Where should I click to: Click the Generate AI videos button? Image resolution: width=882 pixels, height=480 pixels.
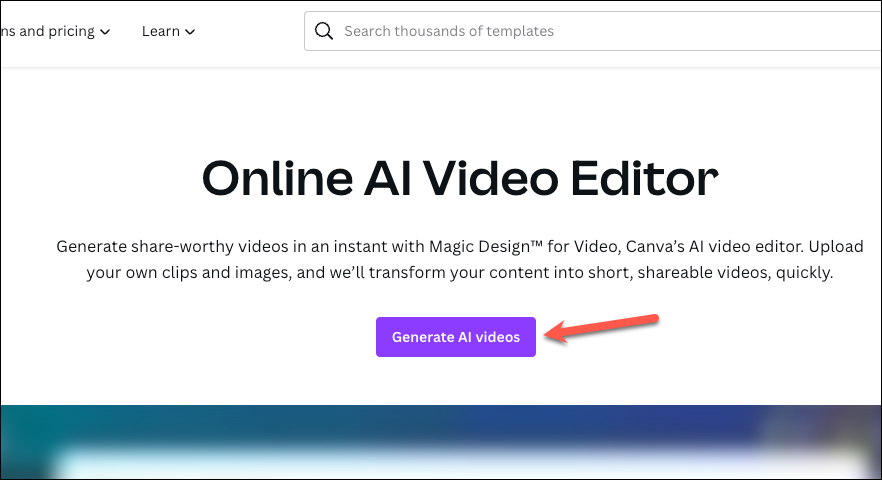click(x=456, y=337)
